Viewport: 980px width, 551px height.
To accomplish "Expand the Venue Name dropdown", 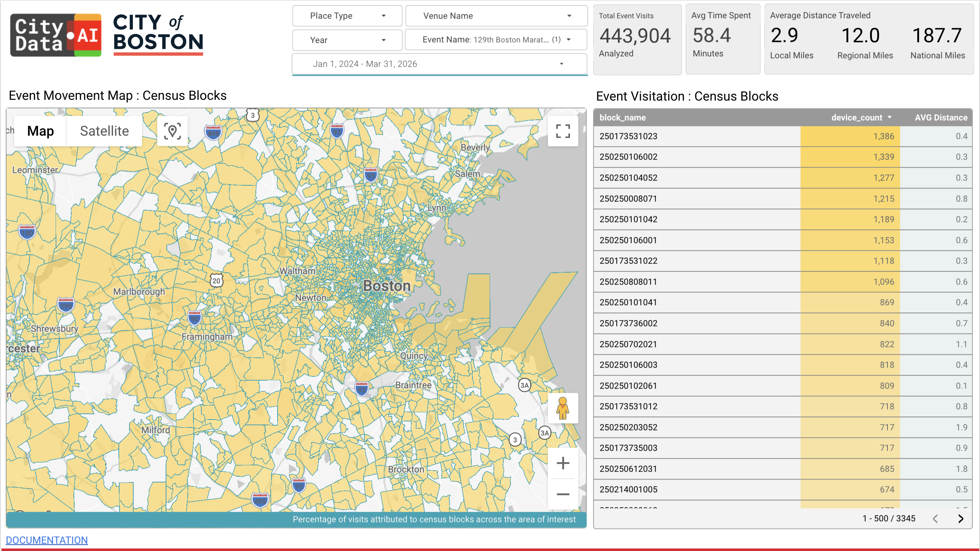I will pyautogui.click(x=496, y=16).
